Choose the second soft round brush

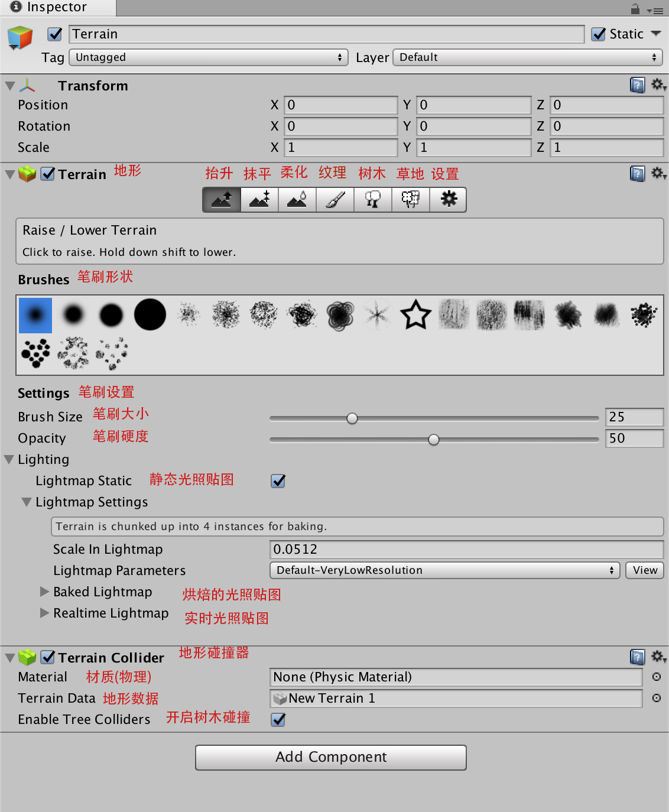point(73,314)
